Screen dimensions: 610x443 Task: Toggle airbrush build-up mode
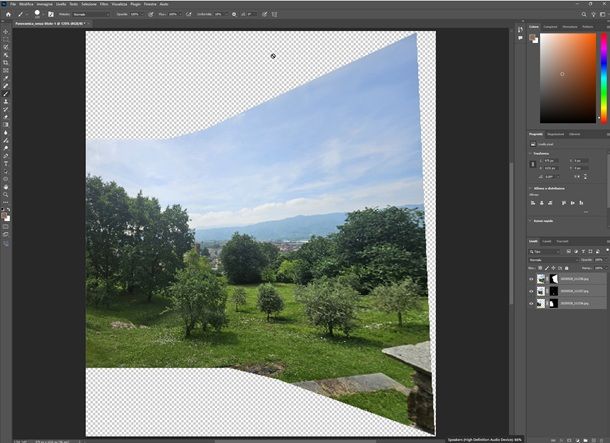[x=189, y=14]
